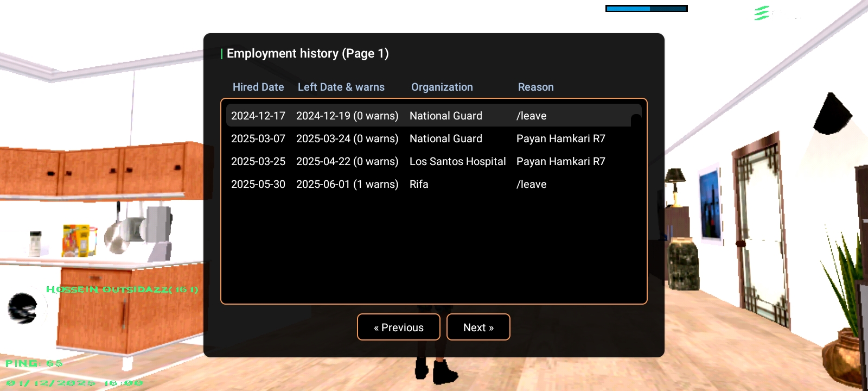The width and height of the screenshot is (868, 391).
Task: Click the green PING indicator
Action: click(x=34, y=363)
